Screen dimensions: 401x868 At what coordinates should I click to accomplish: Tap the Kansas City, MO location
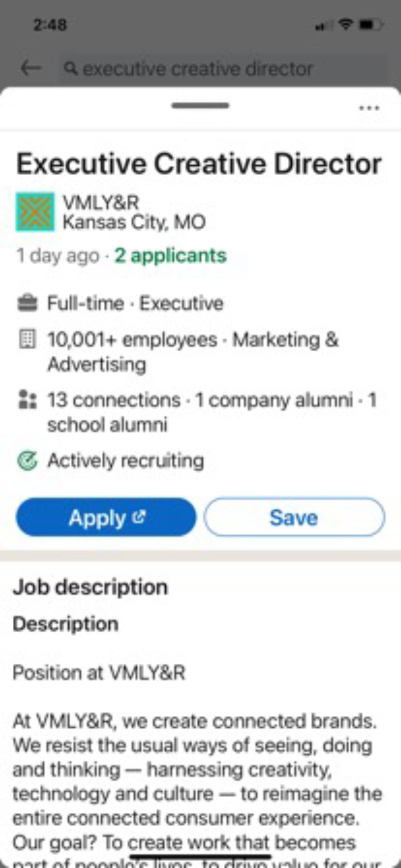click(134, 223)
